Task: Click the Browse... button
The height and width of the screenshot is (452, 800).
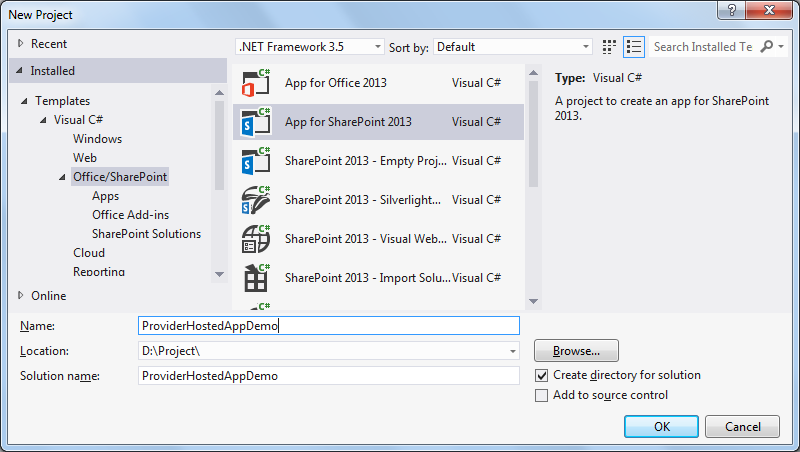Action: pyautogui.click(x=577, y=351)
